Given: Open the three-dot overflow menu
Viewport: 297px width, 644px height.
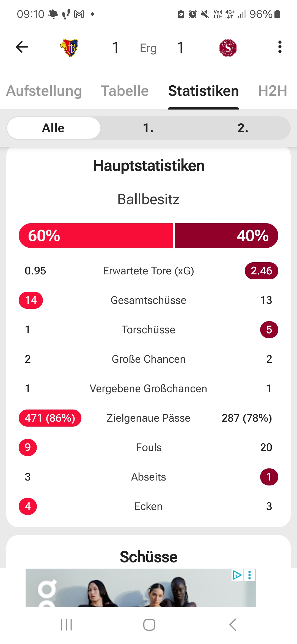Looking at the screenshot, I should [x=280, y=47].
